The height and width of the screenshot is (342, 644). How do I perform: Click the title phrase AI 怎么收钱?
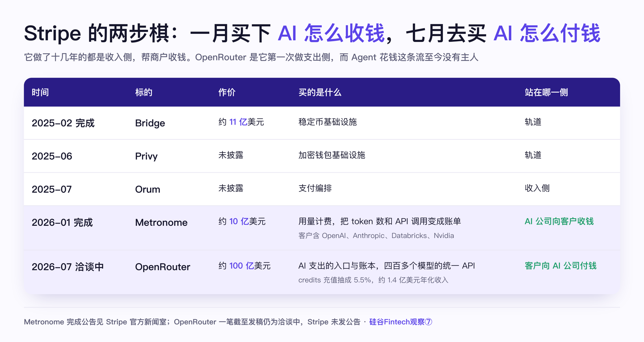click(x=331, y=34)
